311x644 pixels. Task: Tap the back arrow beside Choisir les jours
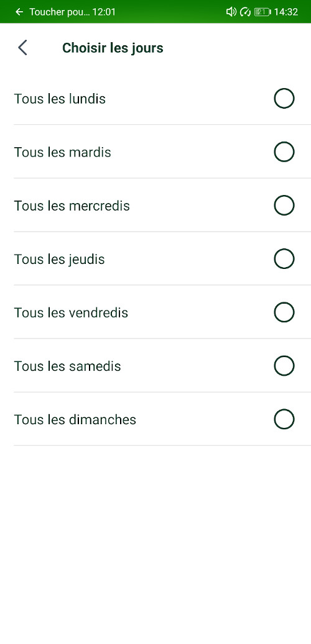click(x=22, y=48)
